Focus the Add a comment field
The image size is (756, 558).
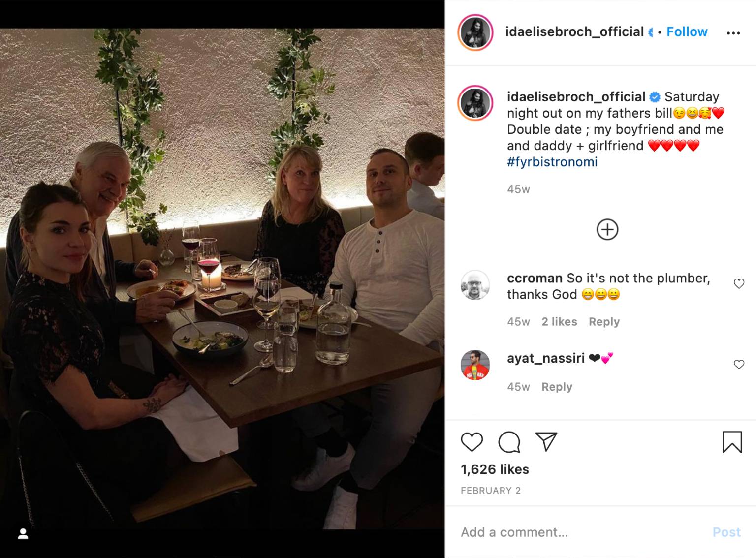[581, 532]
